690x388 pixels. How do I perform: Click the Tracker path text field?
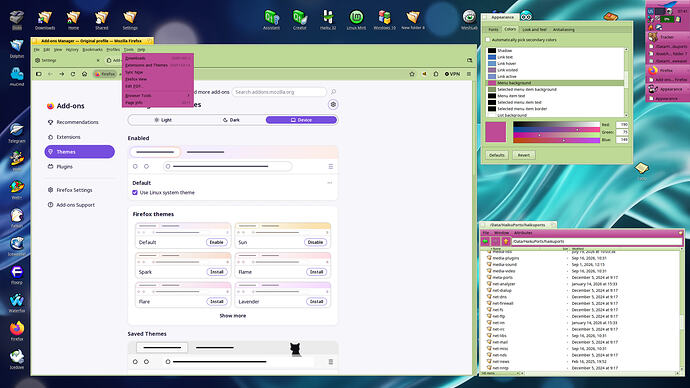pyautogui.click(x=597, y=242)
